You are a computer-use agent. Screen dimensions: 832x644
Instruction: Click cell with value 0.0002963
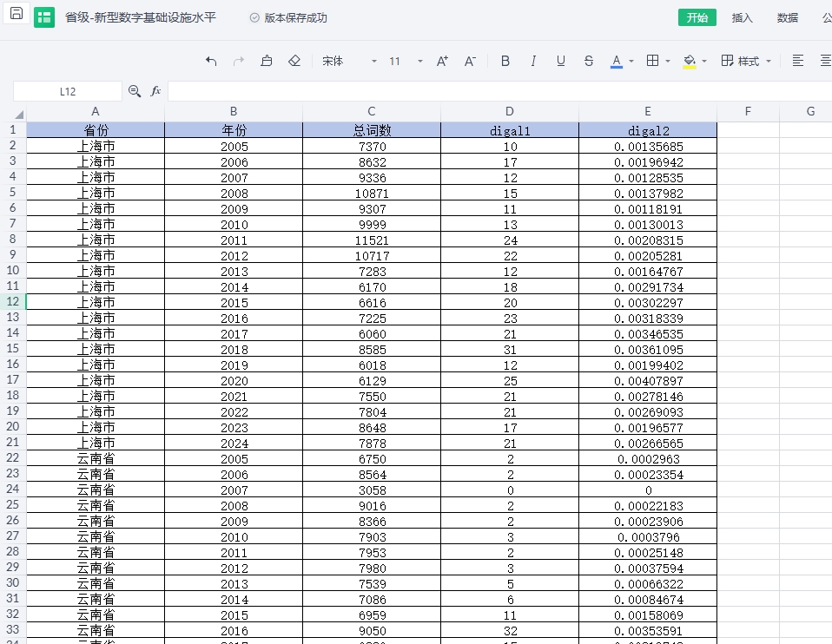(x=648, y=458)
